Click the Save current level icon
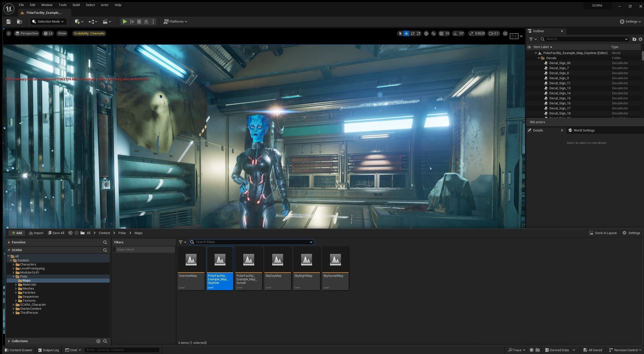The width and height of the screenshot is (644, 354). click(9, 22)
